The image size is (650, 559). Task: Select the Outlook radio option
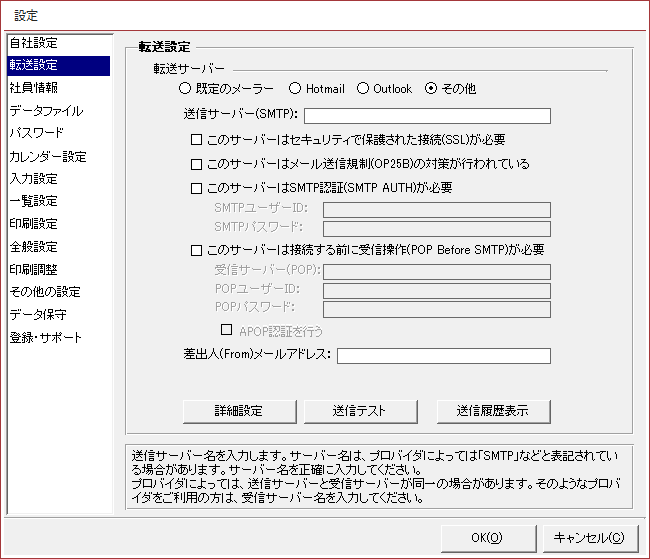pos(363,89)
